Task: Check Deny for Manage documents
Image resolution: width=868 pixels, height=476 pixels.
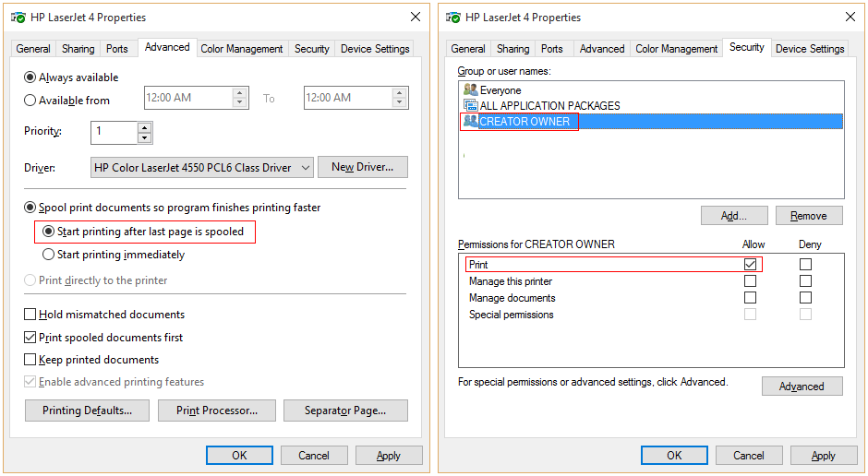Action: tap(805, 297)
